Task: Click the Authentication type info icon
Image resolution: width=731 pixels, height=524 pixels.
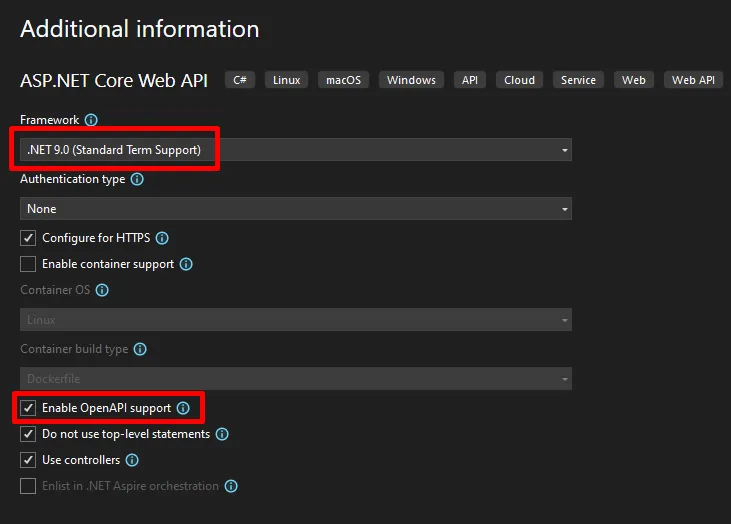Action: tap(137, 179)
